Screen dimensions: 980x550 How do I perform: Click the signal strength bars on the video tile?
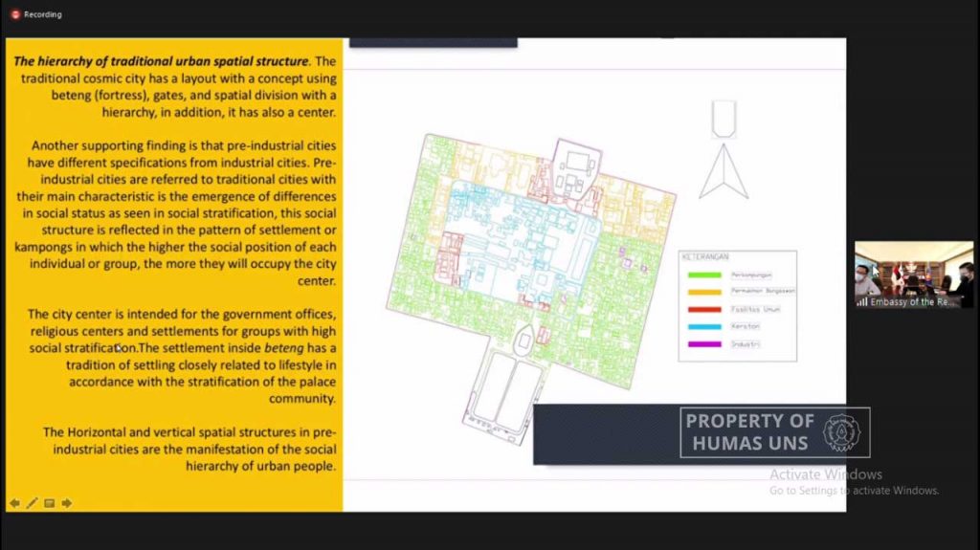click(862, 302)
